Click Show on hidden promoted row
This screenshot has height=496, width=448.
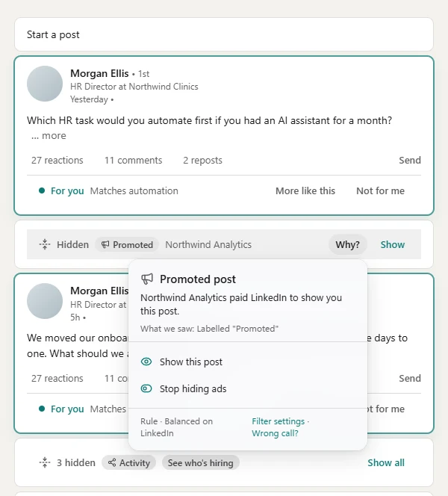coord(392,244)
